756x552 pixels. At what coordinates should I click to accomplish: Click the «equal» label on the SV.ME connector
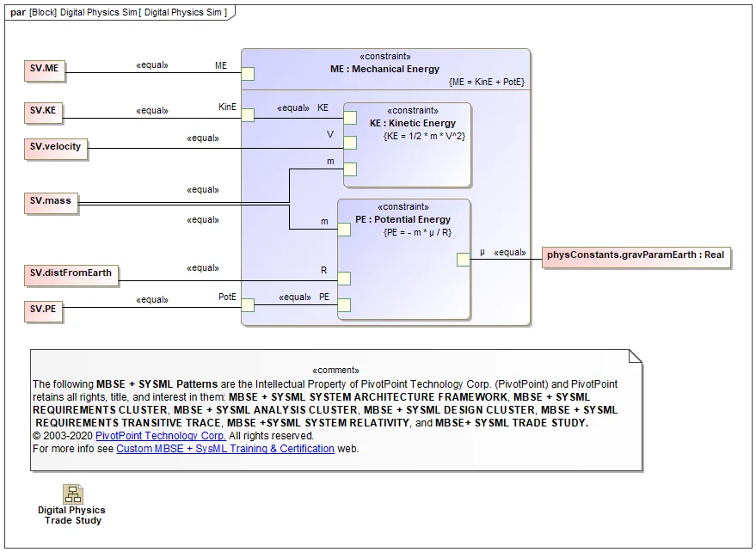coord(152,65)
